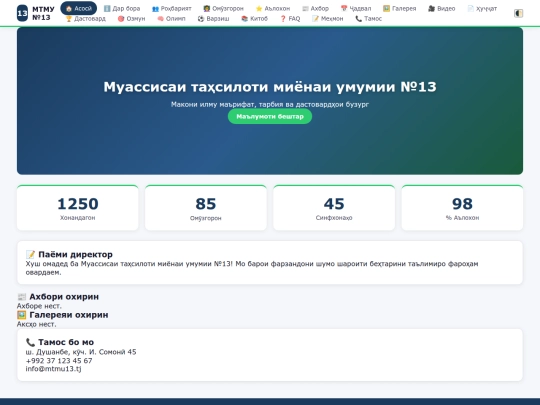
Task: Click the 98 % Аълохон stat card
Action: pos(462,208)
